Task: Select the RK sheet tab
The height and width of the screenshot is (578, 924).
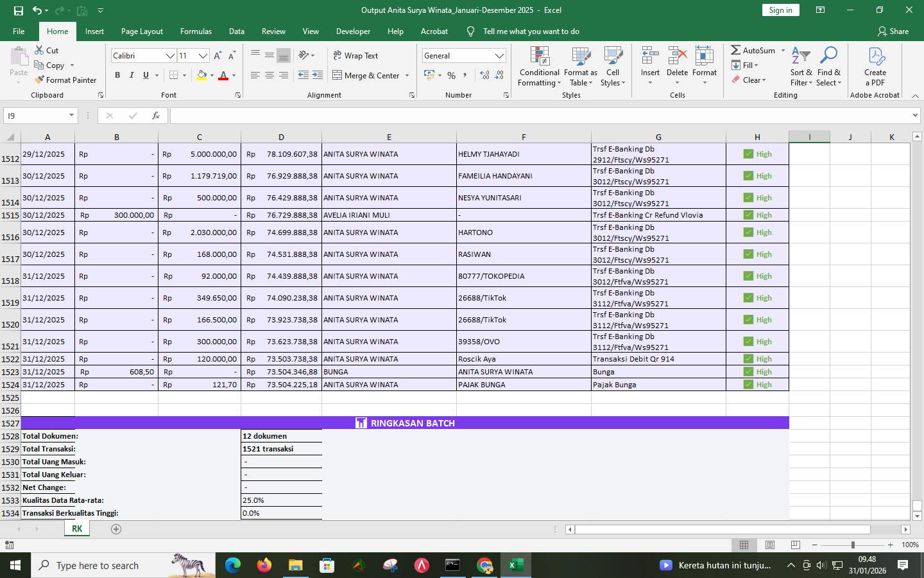Action: pyautogui.click(x=77, y=529)
